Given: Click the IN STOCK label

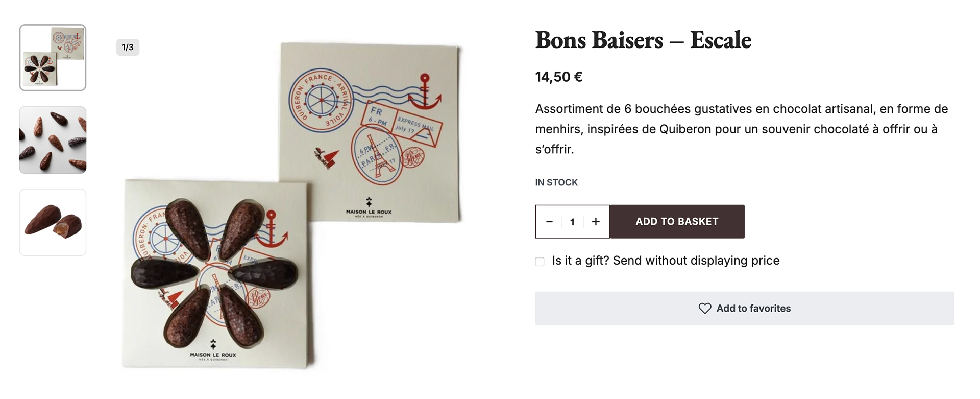Looking at the screenshot, I should [556, 182].
